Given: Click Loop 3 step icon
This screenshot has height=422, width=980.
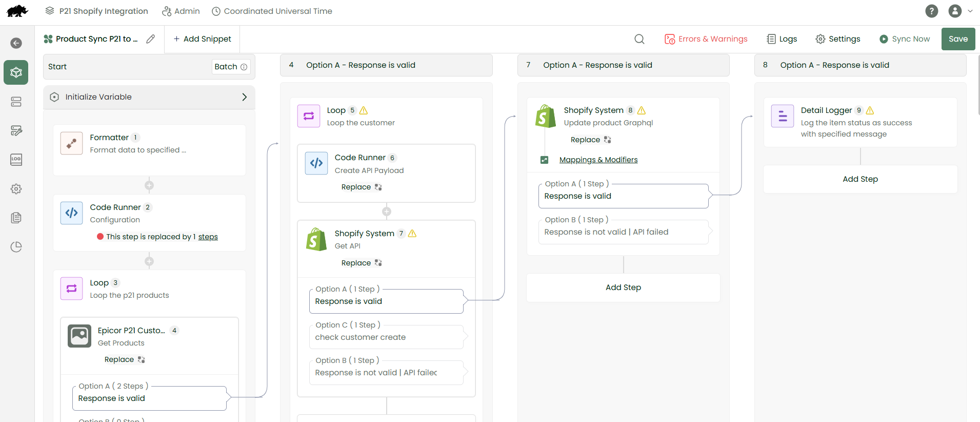Looking at the screenshot, I should [x=72, y=289].
